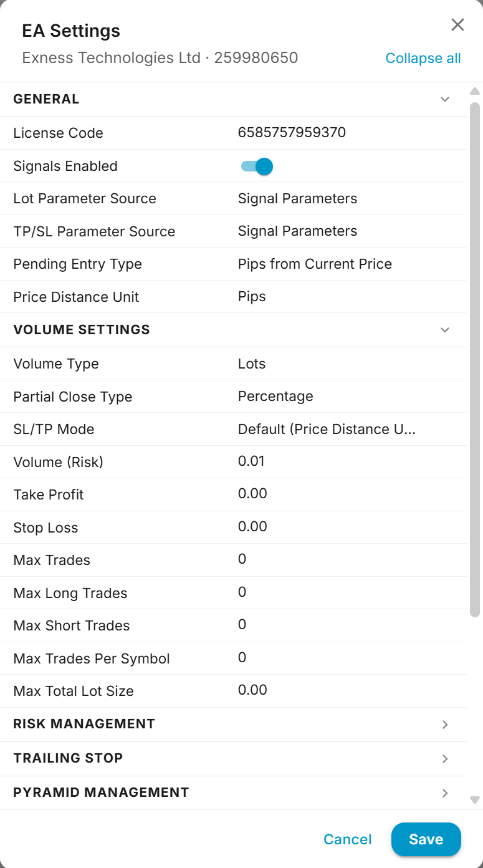Click the GENERAL section collapse chevron
The image size is (483, 868).
[x=444, y=99]
